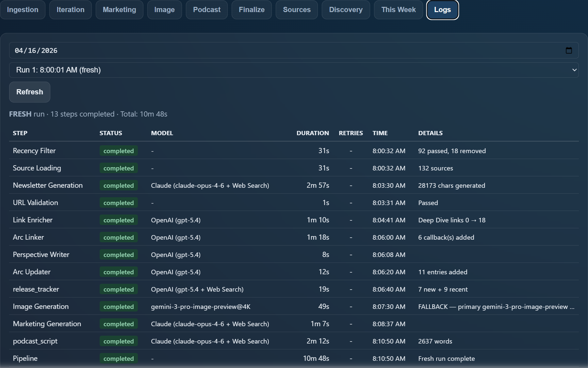Click gemini-3-pro-image-preview@4K model cell
This screenshot has height=368, width=588.
(201, 307)
